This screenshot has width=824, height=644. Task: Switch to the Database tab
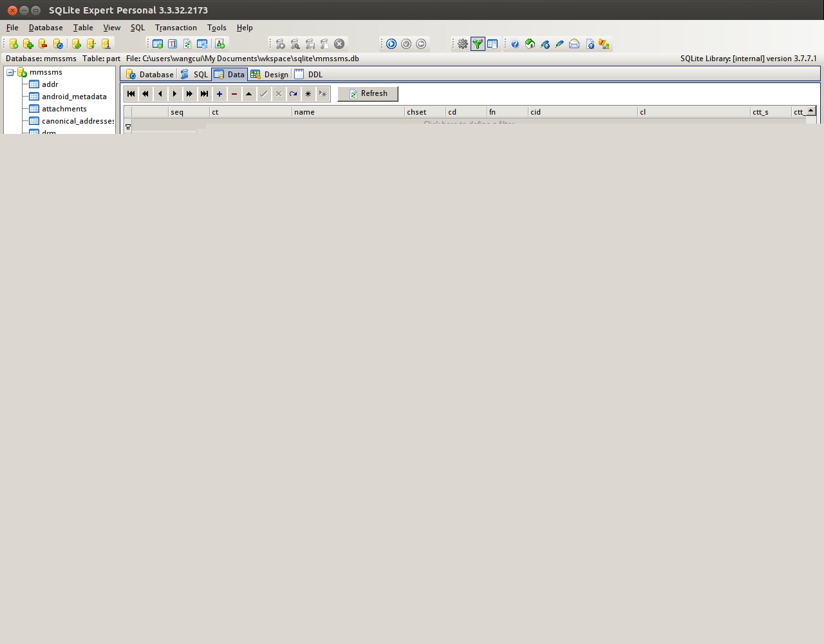150,75
